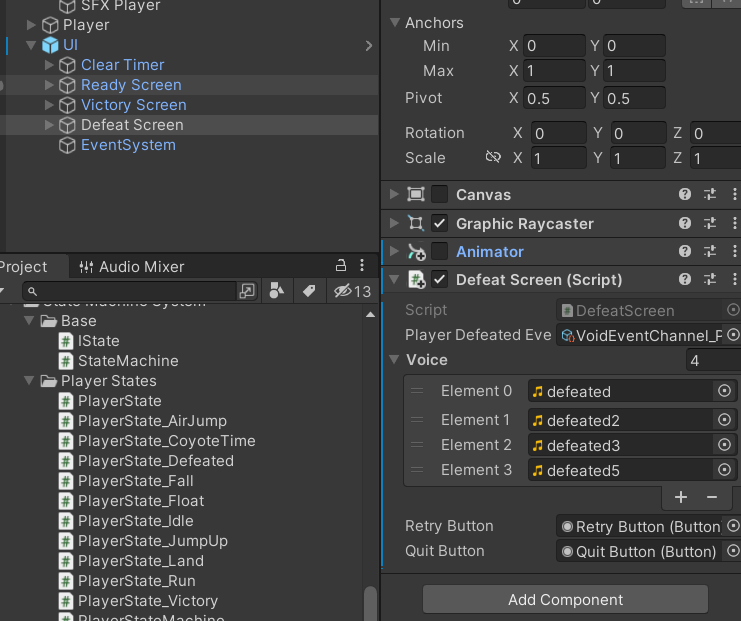Edit the Pivot X value field
The image size is (741, 621).
(554, 98)
